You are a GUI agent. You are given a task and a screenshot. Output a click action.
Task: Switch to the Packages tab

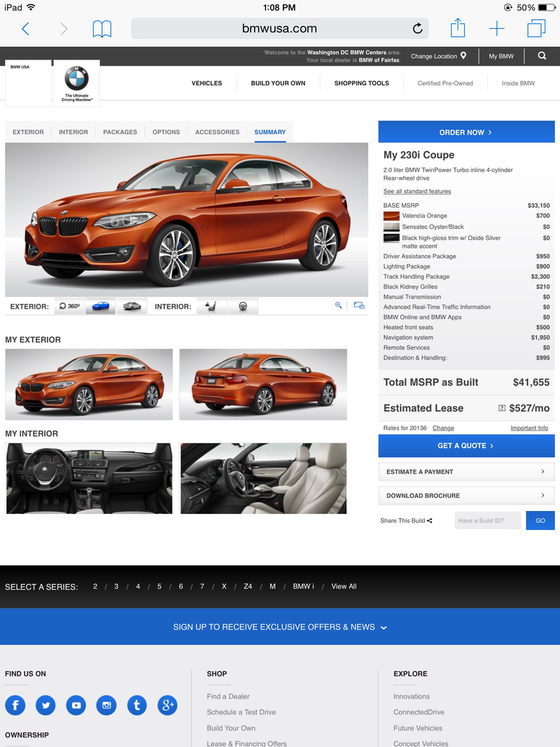tap(120, 132)
